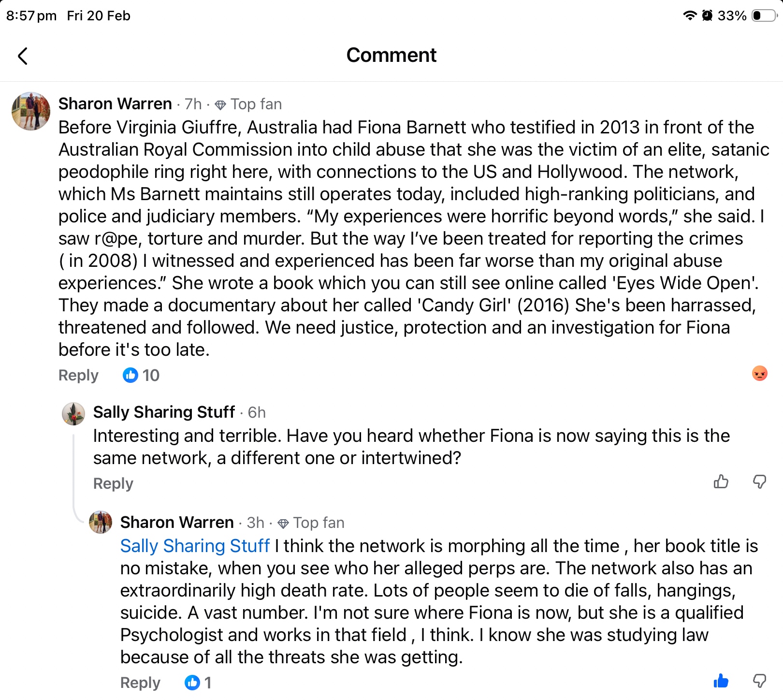Reply to Sharon Warren's nested comment
This screenshot has height=700, width=783.
(x=140, y=683)
